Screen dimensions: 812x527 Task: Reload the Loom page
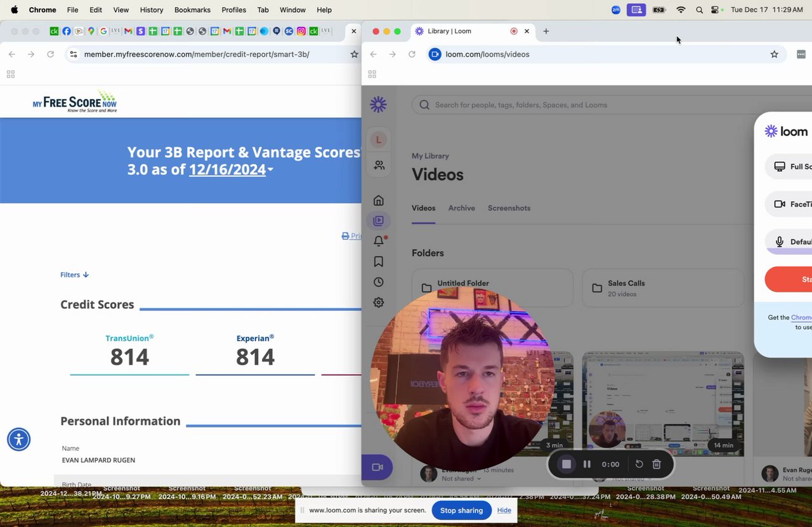tap(412, 55)
